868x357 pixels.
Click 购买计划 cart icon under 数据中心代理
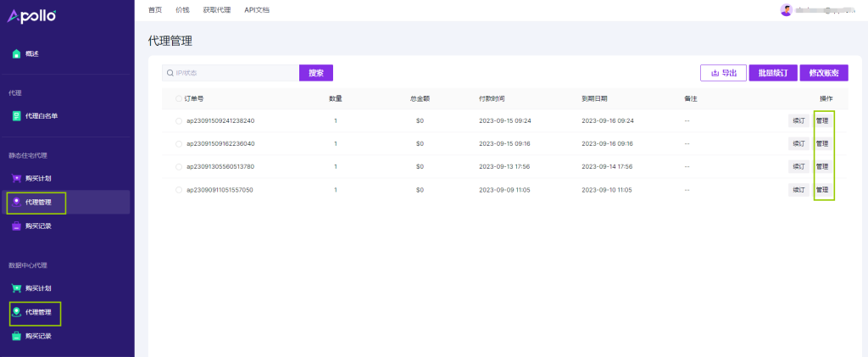click(16, 288)
